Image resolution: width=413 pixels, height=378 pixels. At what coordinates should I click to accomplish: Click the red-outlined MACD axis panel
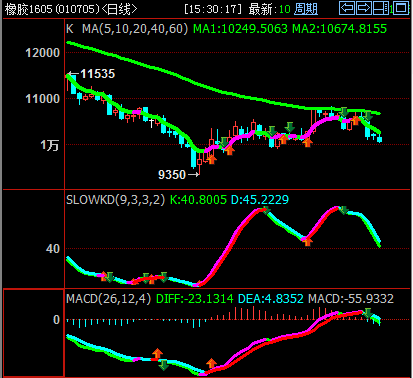tap(33, 333)
